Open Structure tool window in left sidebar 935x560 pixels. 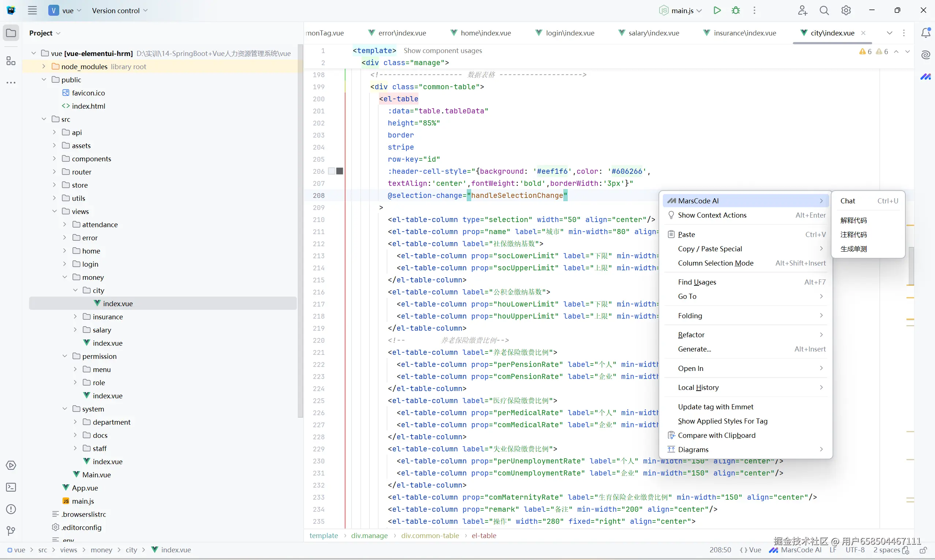[x=11, y=61]
